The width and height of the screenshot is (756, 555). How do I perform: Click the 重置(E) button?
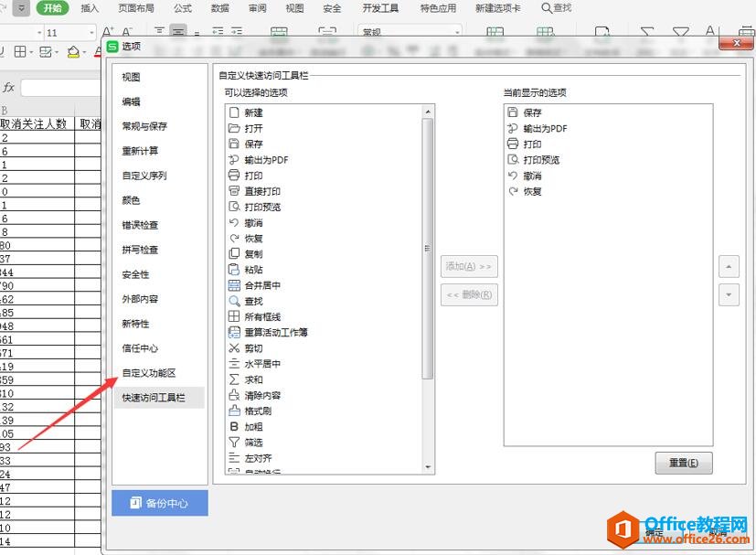tap(684, 463)
